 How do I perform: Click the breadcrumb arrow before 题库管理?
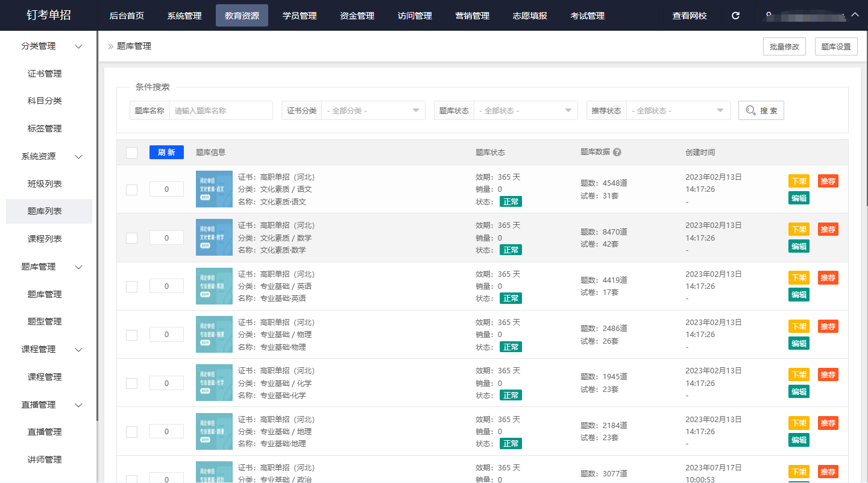point(111,46)
